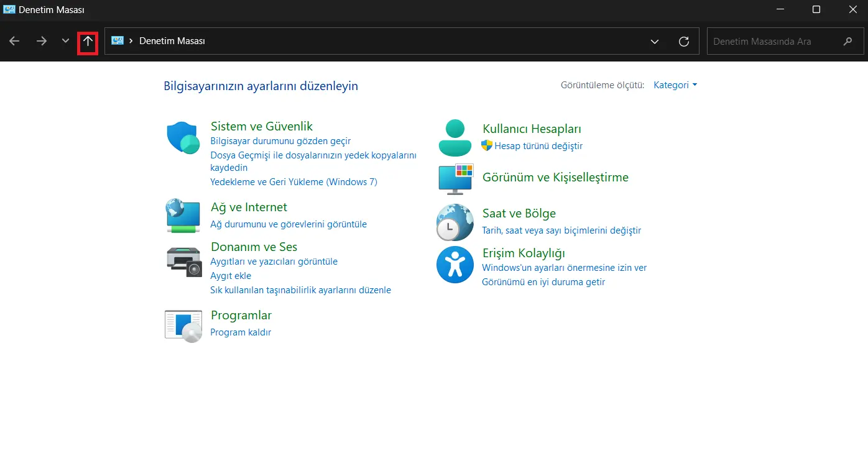Focus the Denetim Masasında Ara search box
This screenshot has width=868, height=456.
point(787,42)
